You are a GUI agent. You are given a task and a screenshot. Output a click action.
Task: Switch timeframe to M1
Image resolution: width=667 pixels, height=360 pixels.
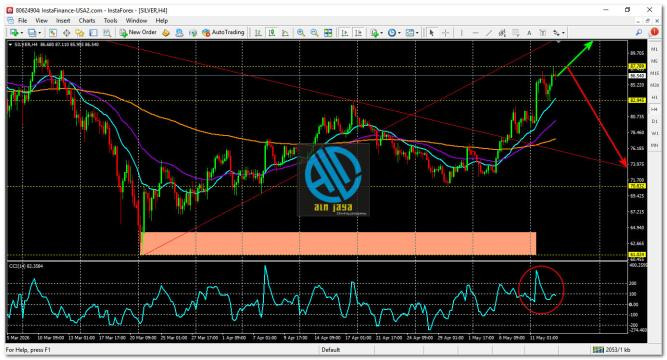(655, 49)
